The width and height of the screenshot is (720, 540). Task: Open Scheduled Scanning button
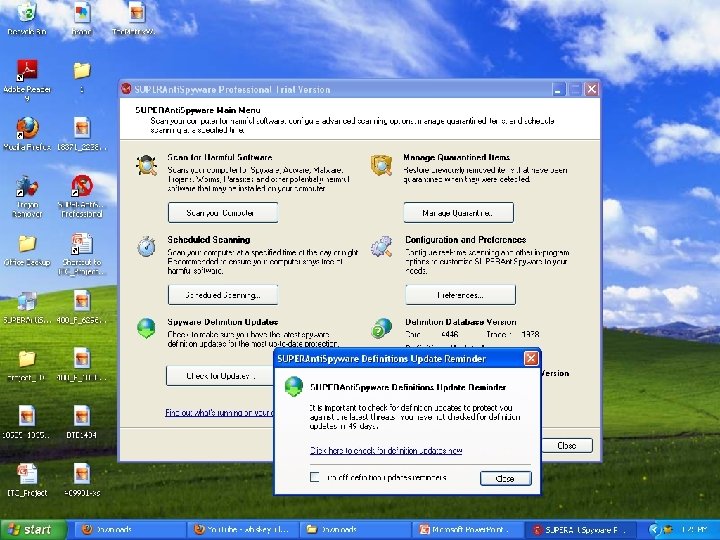(223, 295)
